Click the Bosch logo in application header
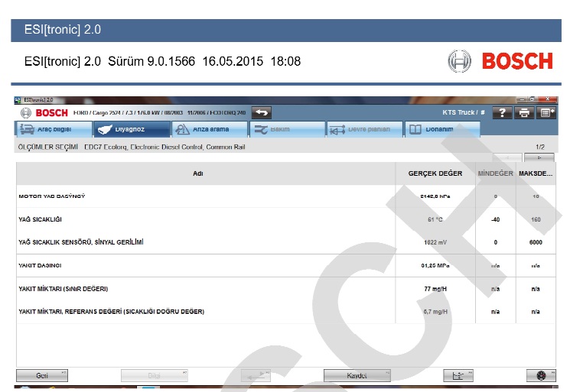Viewport: 570px width, 392px height. pos(44,113)
